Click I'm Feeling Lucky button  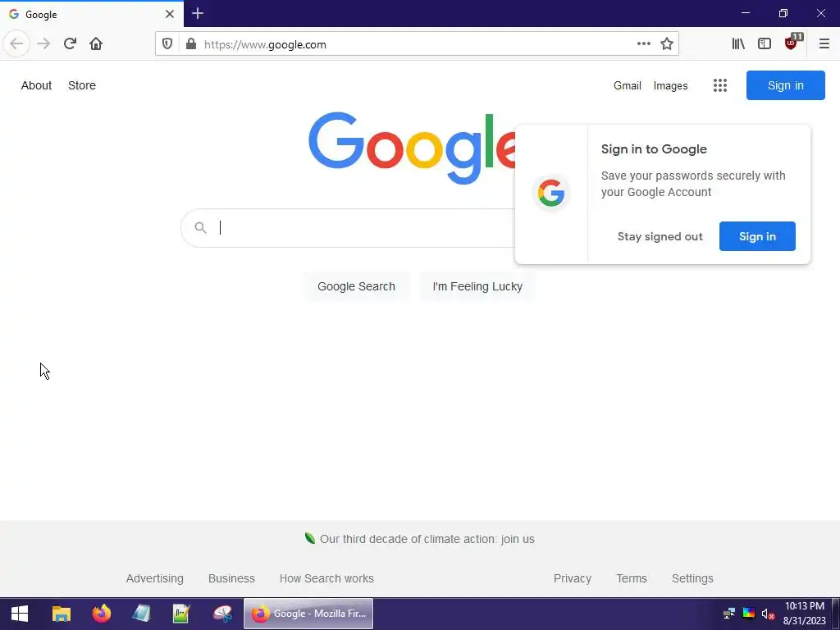pyautogui.click(x=477, y=286)
